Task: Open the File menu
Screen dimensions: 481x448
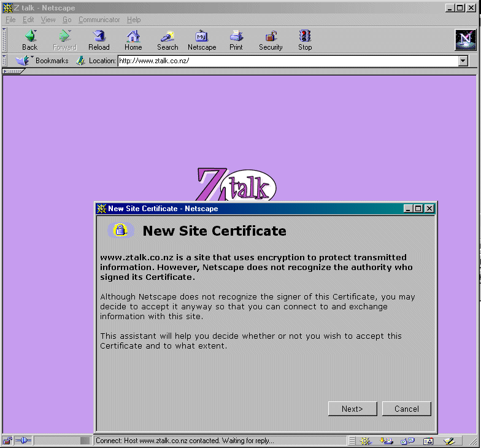Action: [10, 20]
